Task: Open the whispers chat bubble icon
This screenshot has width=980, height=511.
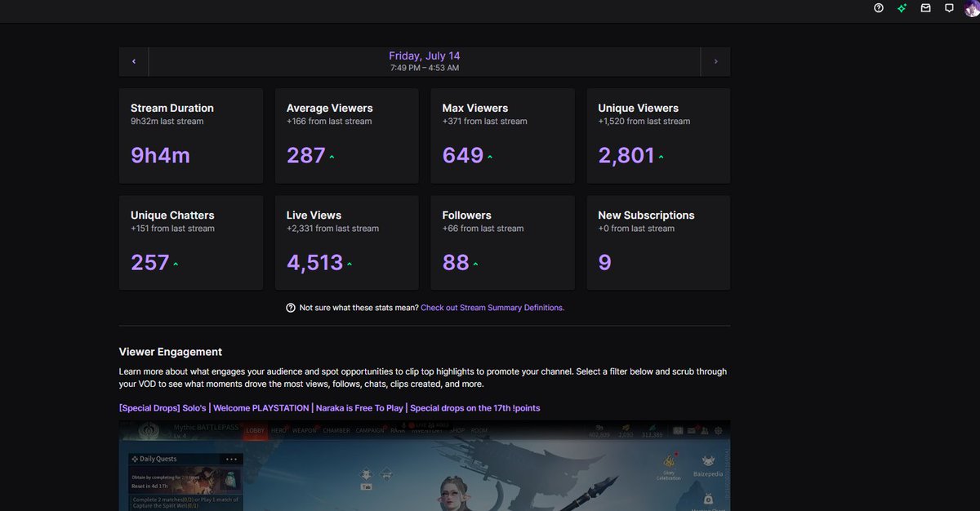Action: 949,8
